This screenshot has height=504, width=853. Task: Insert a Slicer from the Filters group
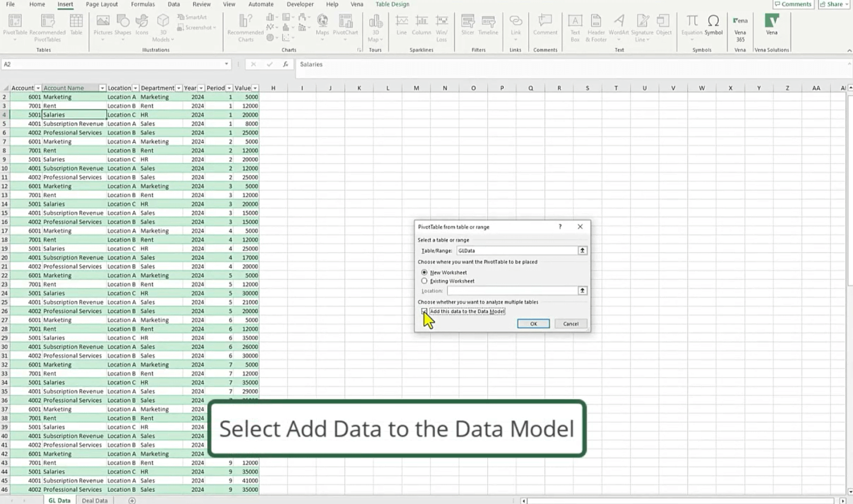pos(468,27)
